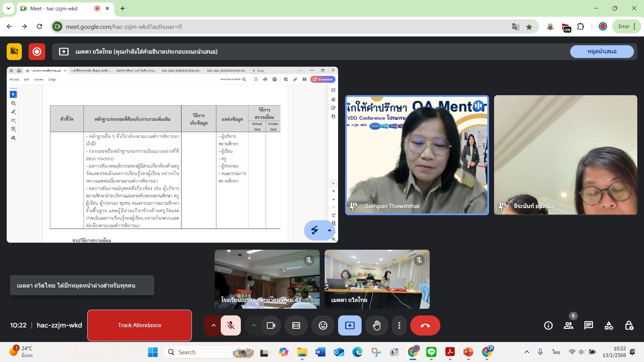644x362 pixels.
Task: Open Adobe Acrobat from the taskbar
Action: point(450,352)
